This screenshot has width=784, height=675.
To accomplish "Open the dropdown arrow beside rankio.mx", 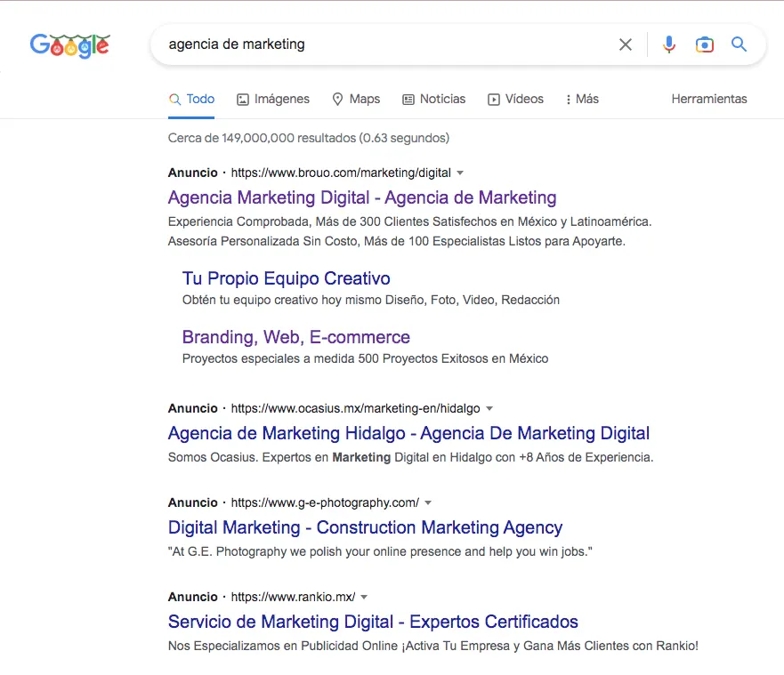I will pos(366,597).
